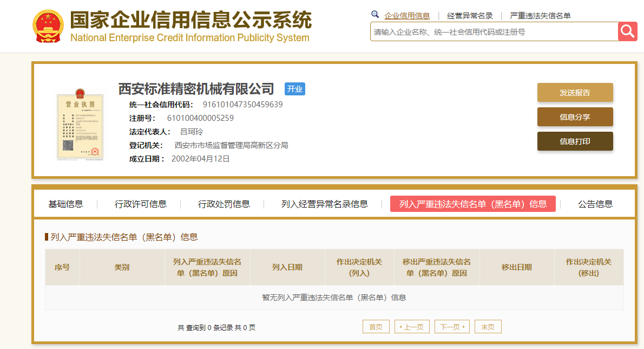Viewport: 644px width, 349px height.
Task: Click the national emblem logo
Action: click(48, 27)
